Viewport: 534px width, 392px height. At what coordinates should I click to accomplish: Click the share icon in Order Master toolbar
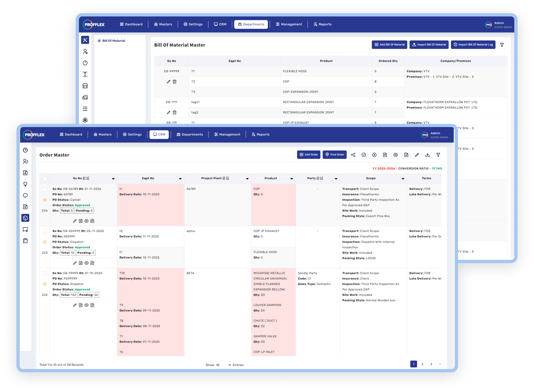[x=353, y=155]
